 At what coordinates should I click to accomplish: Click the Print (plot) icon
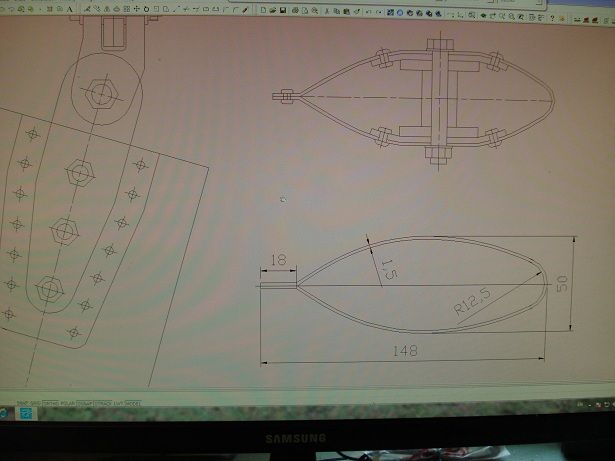(295, 10)
